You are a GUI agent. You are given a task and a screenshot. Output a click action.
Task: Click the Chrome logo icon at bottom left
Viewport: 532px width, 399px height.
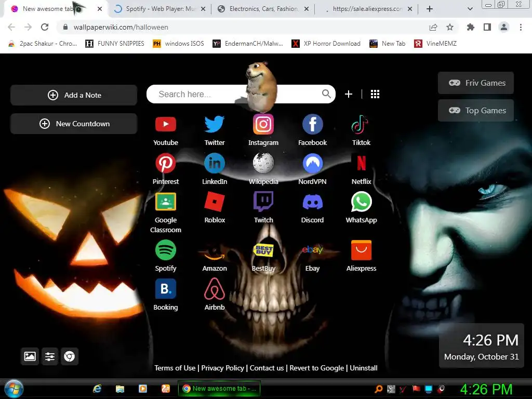pyautogui.click(x=70, y=356)
